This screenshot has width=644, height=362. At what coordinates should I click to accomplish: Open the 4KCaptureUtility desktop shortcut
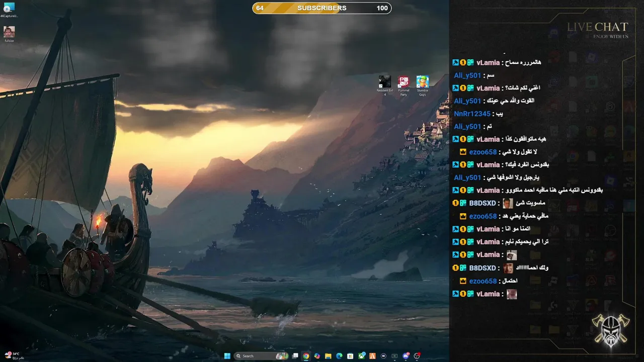9,10
